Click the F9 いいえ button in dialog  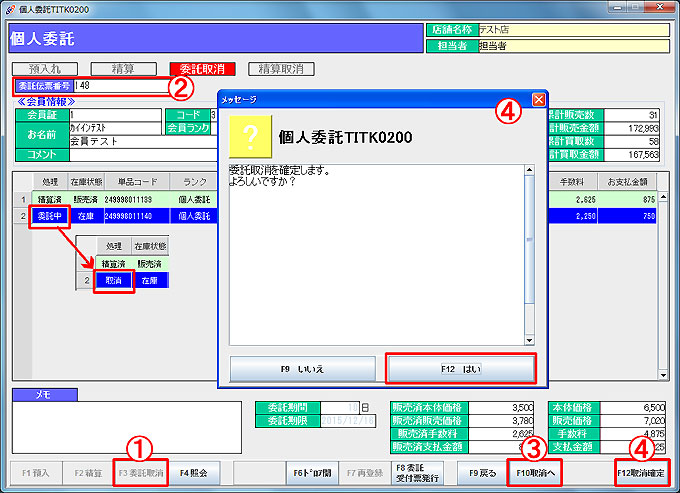(303, 369)
